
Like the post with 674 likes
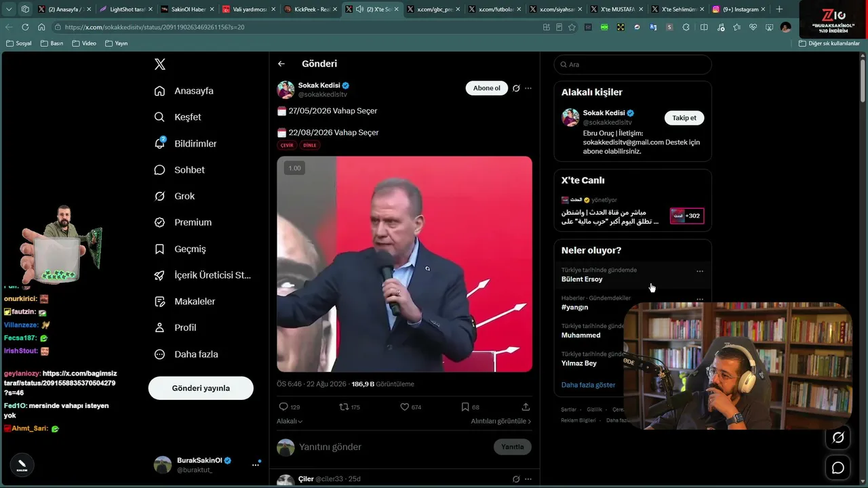tap(405, 407)
